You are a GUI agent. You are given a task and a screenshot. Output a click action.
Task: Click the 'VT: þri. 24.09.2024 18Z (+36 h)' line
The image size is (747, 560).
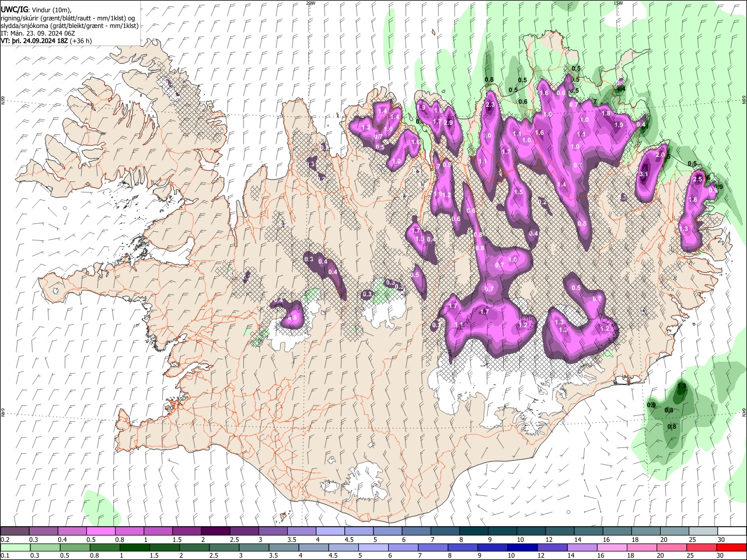pyautogui.click(x=46, y=41)
